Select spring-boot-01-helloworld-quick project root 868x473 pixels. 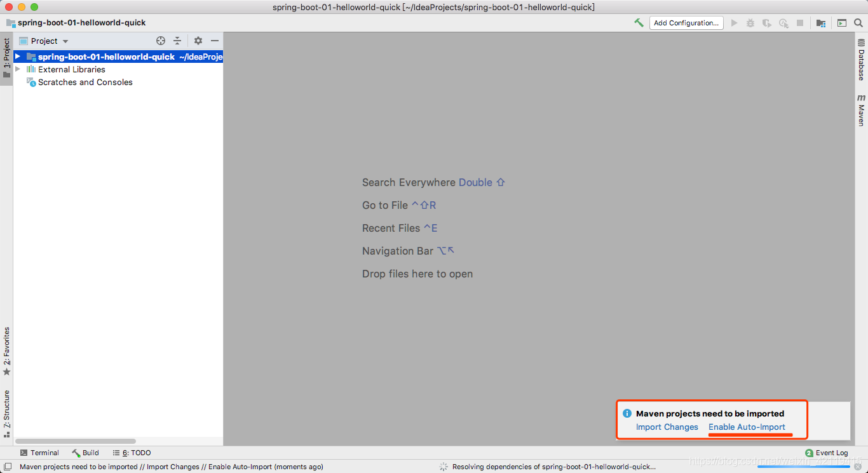pyautogui.click(x=118, y=57)
